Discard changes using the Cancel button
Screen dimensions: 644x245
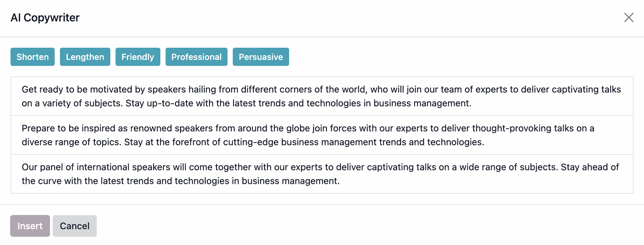point(74,226)
